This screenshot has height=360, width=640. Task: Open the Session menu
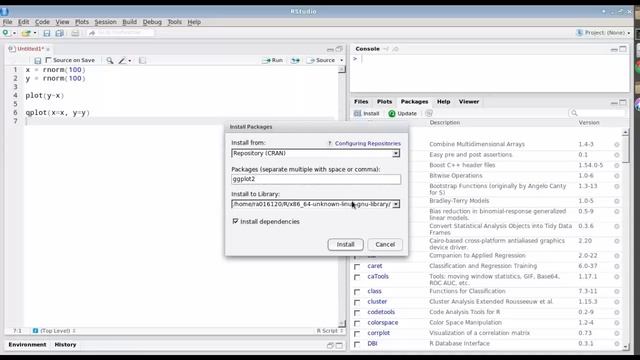pyautogui.click(x=105, y=22)
